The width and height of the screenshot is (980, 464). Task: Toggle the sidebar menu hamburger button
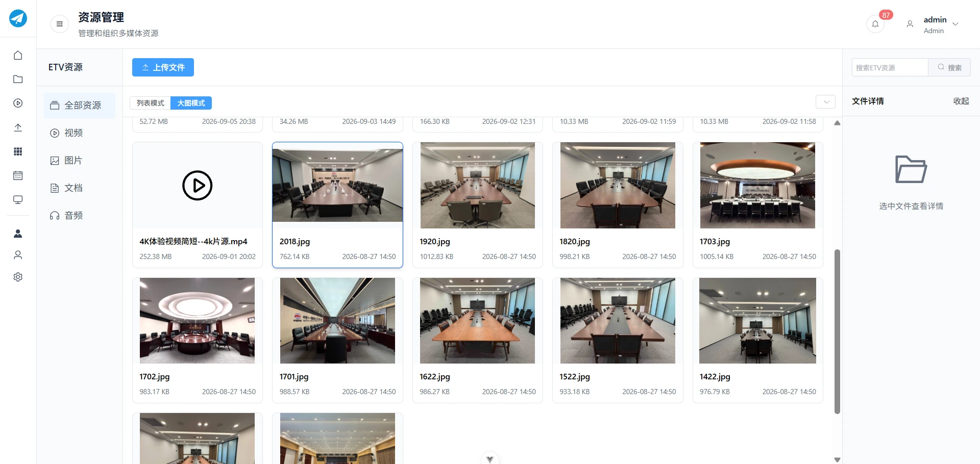[x=60, y=24]
